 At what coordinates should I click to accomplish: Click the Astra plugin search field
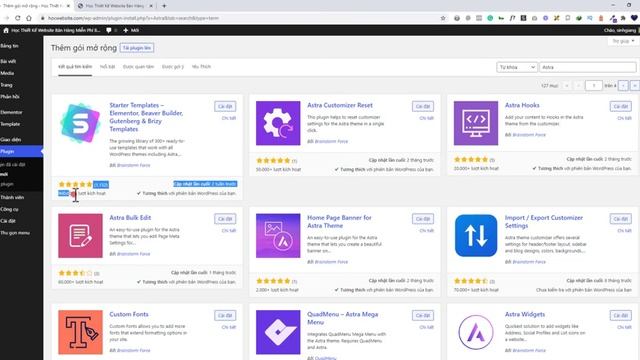tap(588, 67)
